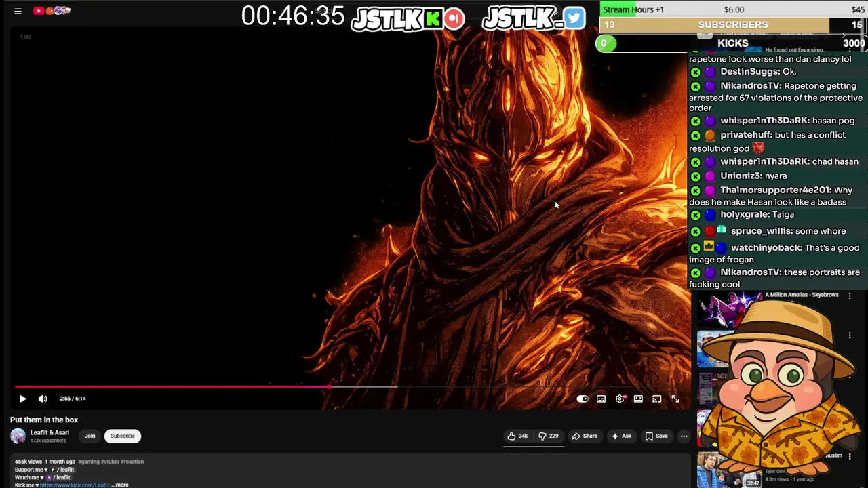
Task: Click the Join membership button
Action: coord(90,436)
